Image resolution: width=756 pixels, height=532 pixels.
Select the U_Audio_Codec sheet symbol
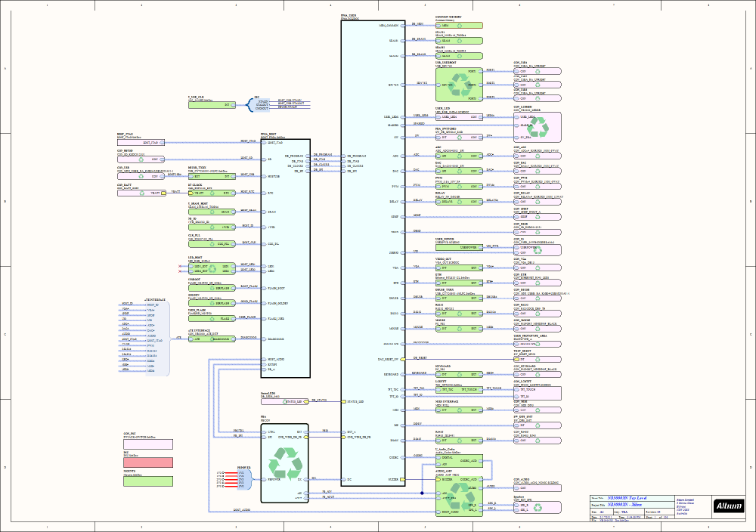[459, 461]
